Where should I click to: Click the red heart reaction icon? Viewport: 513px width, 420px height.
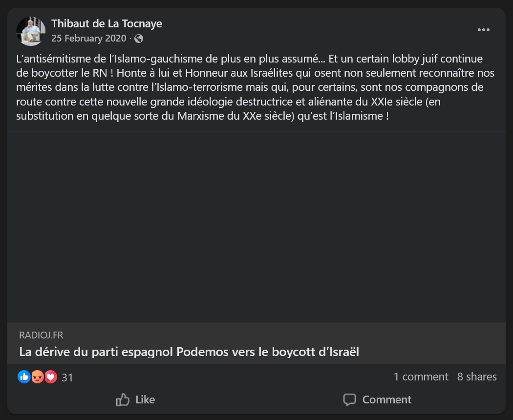pyautogui.click(x=50, y=377)
